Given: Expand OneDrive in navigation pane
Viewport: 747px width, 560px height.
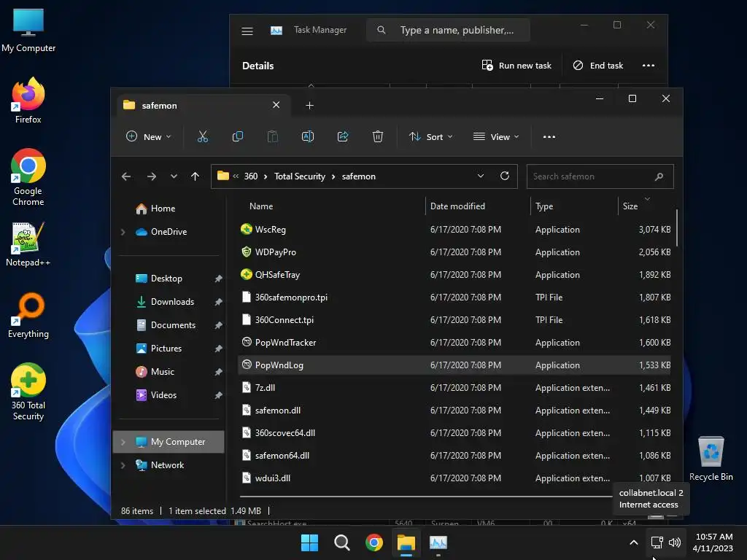Looking at the screenshot, I should point(123,232).
